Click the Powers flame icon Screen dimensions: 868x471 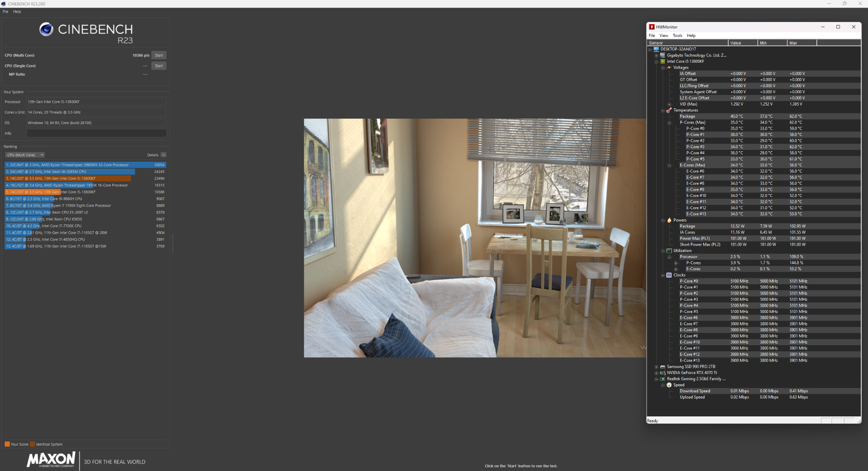click(x=669, y=220)
